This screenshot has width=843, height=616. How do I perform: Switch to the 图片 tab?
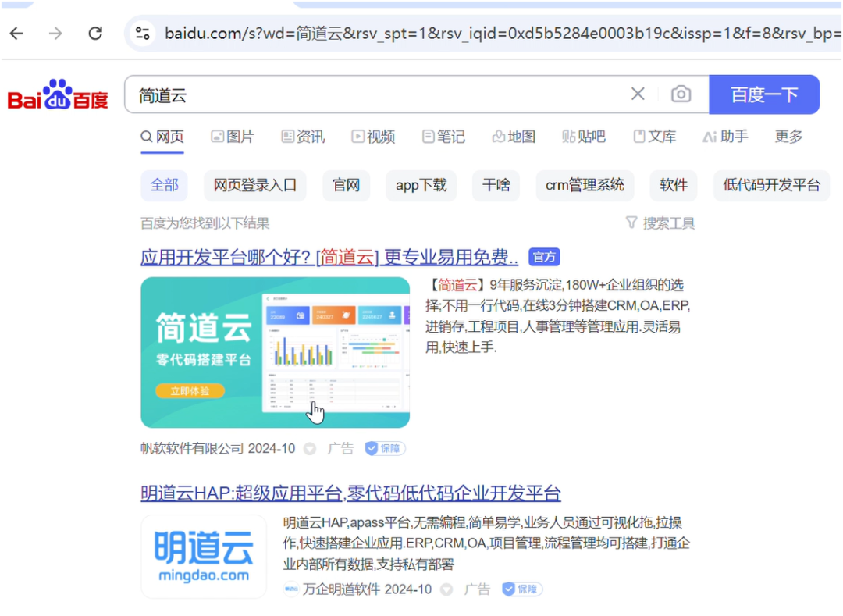click(233, 137)
